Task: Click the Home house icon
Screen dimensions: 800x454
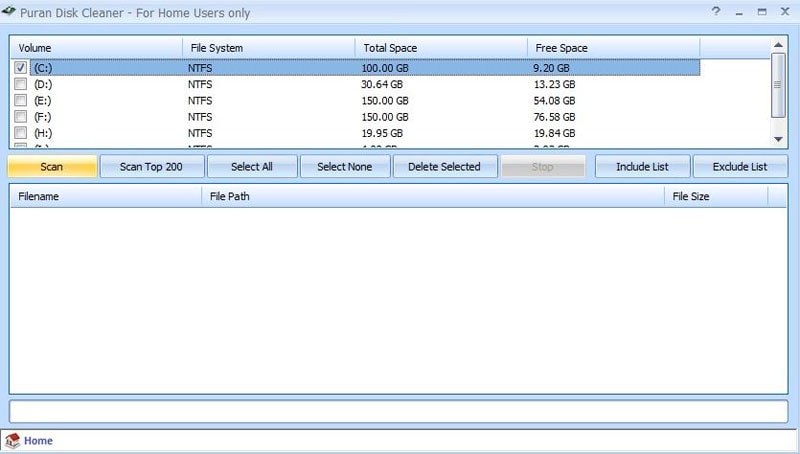Action: [x=13, y=441]
